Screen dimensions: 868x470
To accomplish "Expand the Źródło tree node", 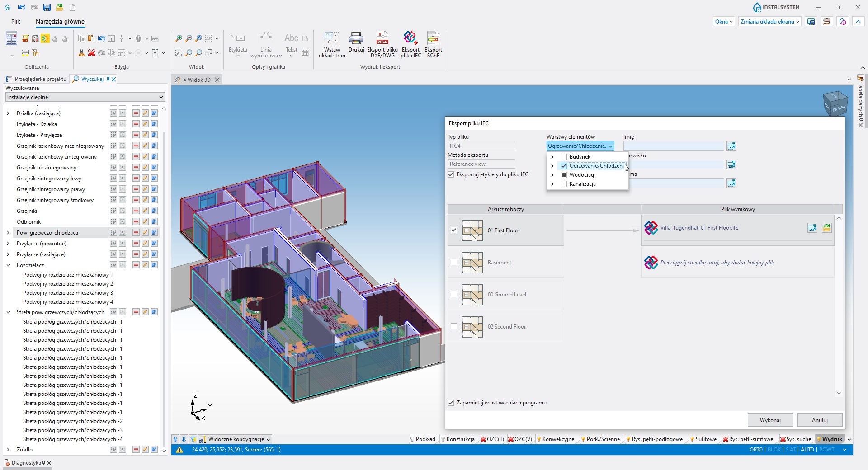I will 8,450.
